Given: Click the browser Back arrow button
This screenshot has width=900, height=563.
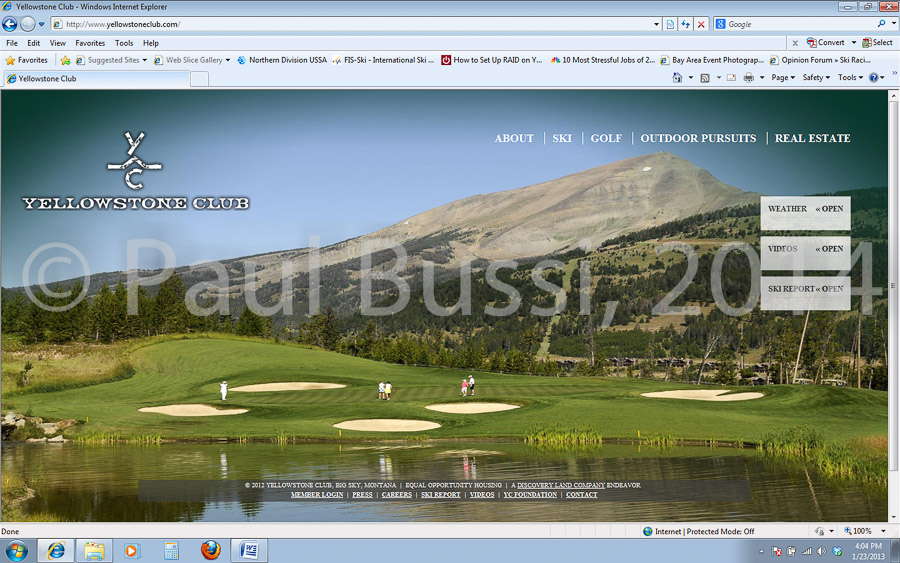Looking at the screenshot, I should pyautogui.click(x=10, y=24).
